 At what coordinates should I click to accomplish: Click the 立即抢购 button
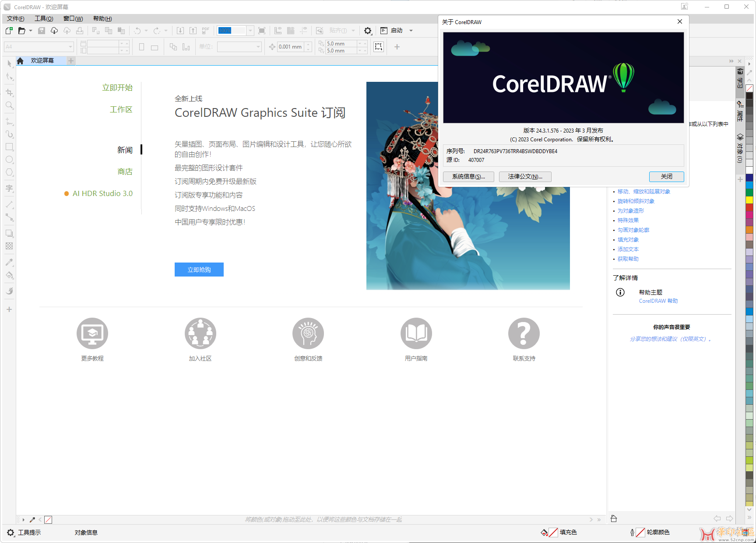click(199, 270)
